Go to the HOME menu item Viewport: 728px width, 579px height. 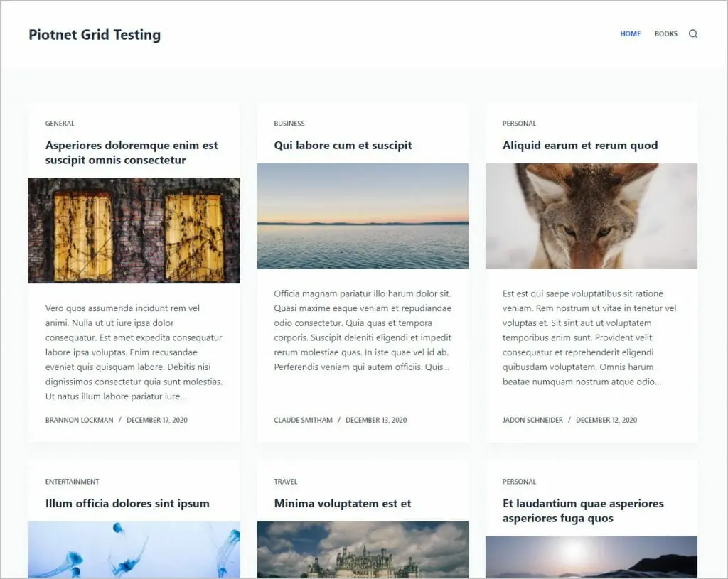click(630, 33)
